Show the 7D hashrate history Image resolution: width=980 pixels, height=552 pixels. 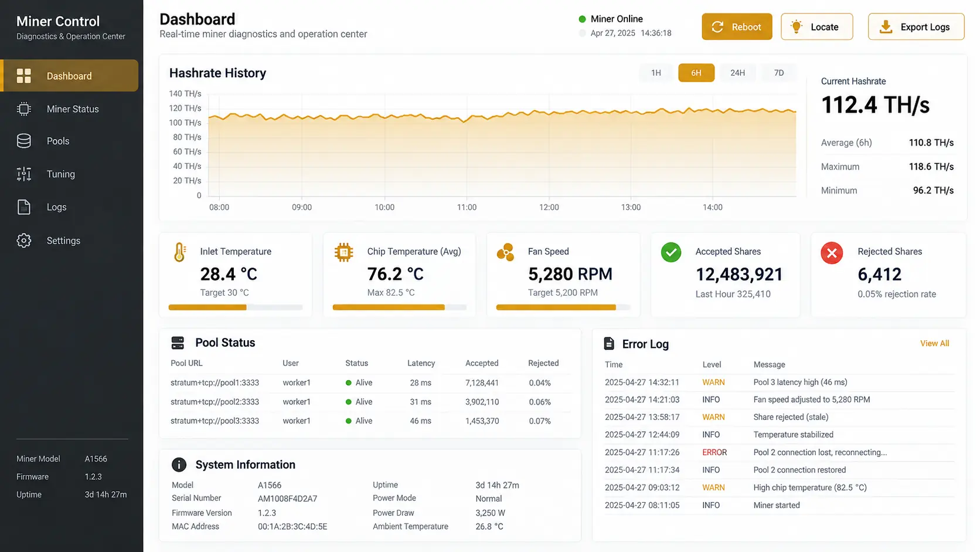(779, 73)
